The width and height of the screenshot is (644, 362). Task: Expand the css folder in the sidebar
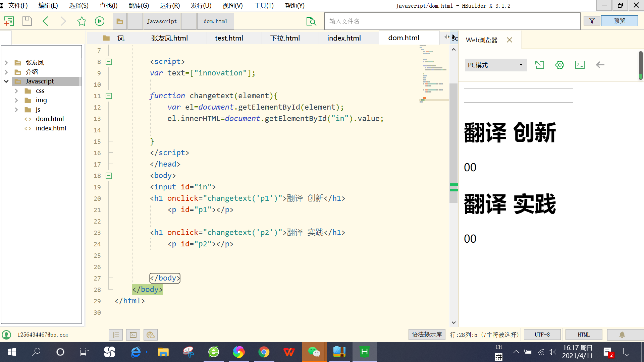coord(16,90)
